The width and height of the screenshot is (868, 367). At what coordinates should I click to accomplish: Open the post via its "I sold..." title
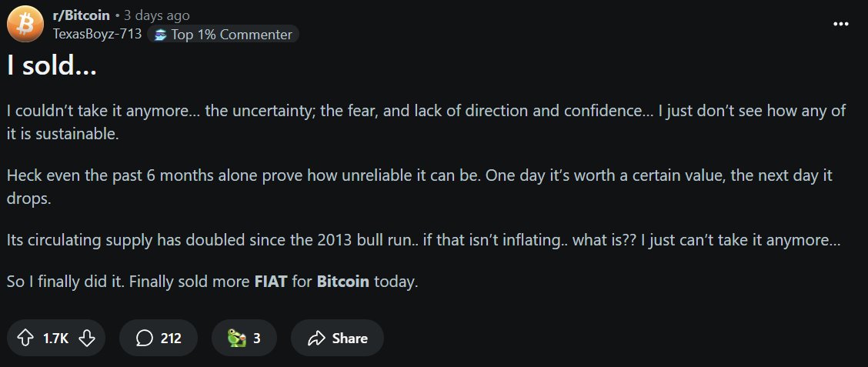[51, 66]
